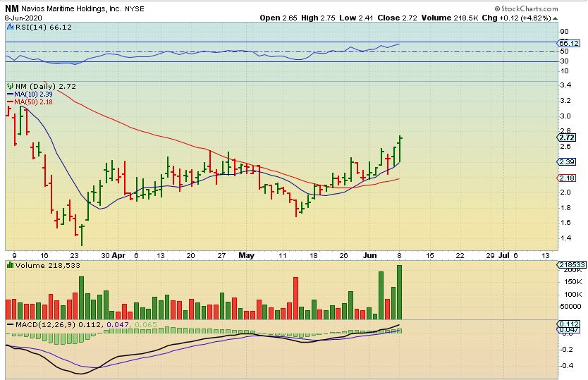The image size is (588, 380).
Task: Click the 0.112 MACD axis tag
Action: click(x=569, y=324)
